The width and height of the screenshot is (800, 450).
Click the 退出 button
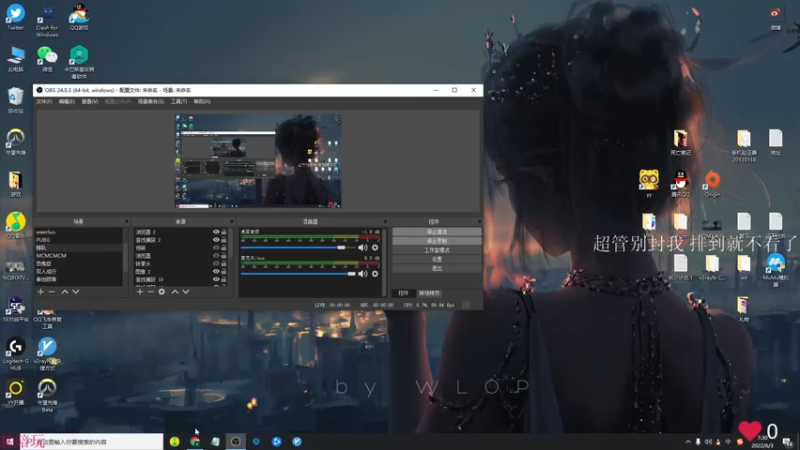click(x=437, y=268)
